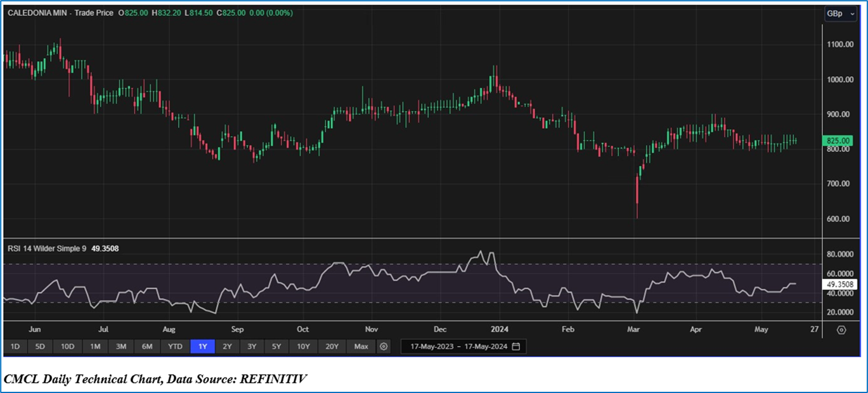Click the 900.00 price axis label
The width and height of the screenshot is (868, 393).
coord(839,114)
